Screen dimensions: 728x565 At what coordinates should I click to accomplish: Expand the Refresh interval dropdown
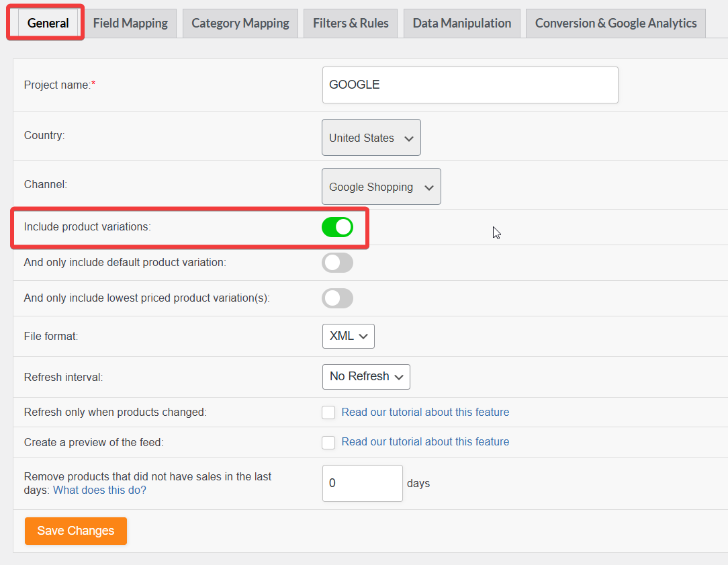pyautogui.click(x=365, y=377)
